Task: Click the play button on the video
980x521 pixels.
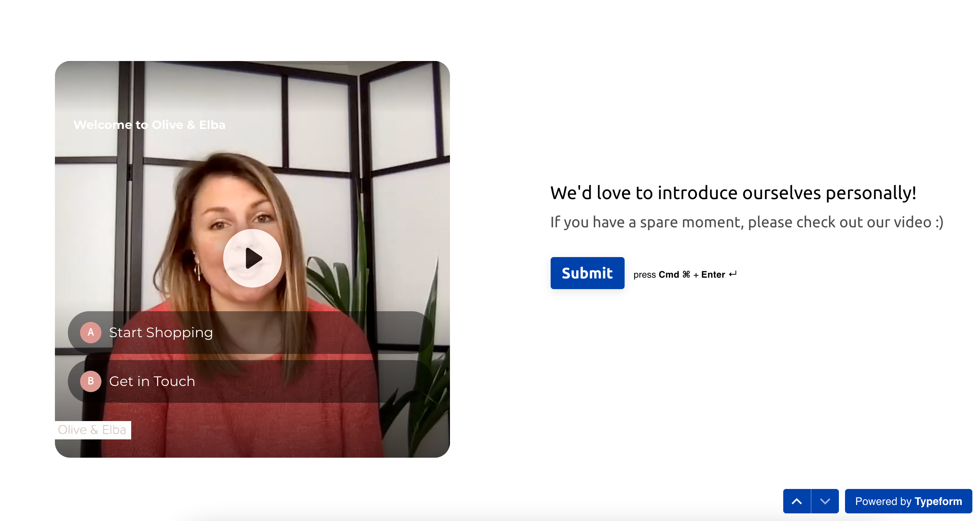Action: 252,258
